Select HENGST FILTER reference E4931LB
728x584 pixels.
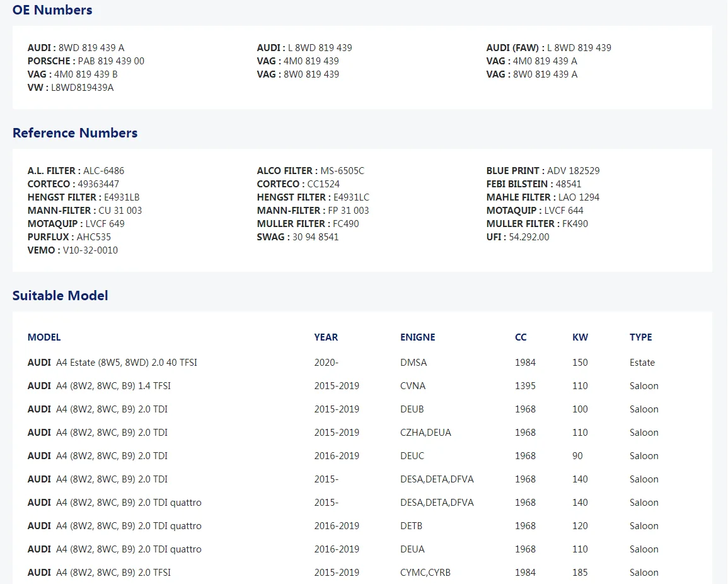[x=84, y=197]
